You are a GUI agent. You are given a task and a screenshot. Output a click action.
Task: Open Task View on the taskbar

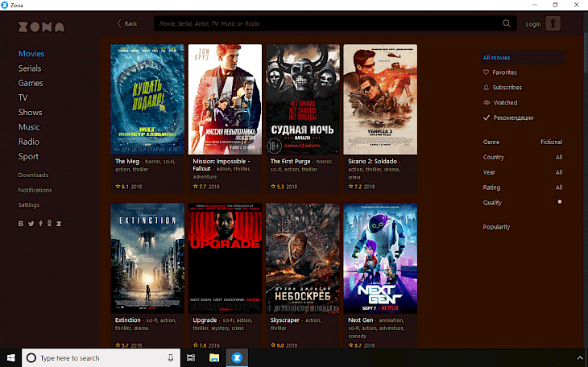tap(191, 357)
